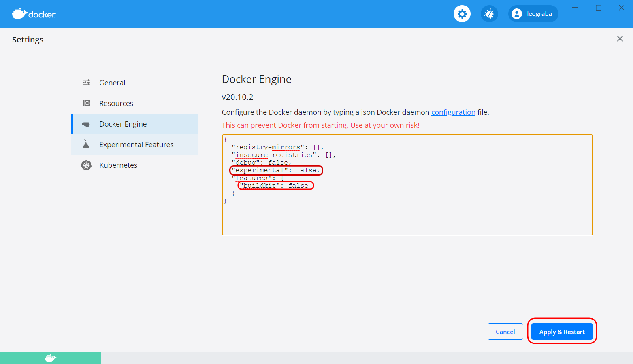The height and width of the screenshot is (364, 633).
Task: Close the Settings panel with X
Action: point(620,38)
